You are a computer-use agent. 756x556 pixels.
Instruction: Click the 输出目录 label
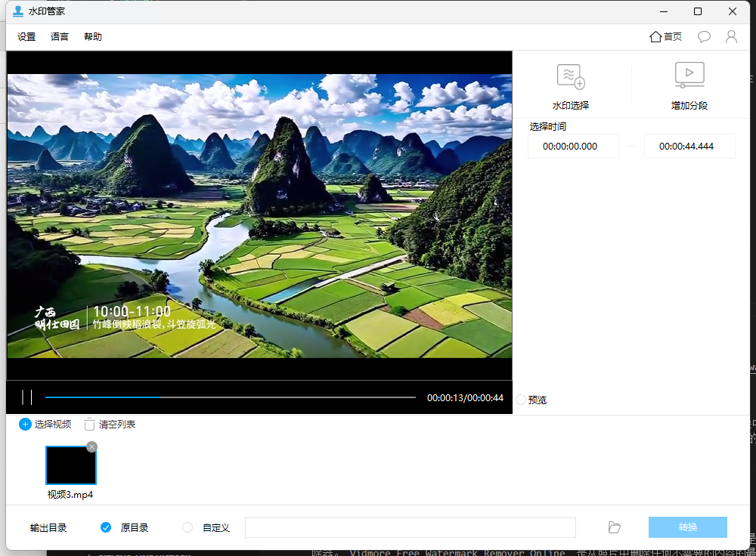point(48,528)
